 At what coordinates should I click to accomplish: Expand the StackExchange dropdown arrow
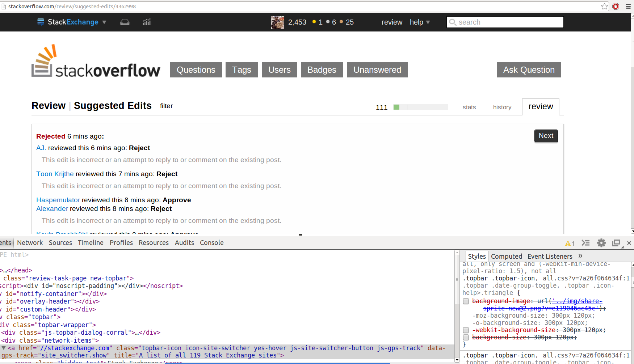click(x=104, y=22)
